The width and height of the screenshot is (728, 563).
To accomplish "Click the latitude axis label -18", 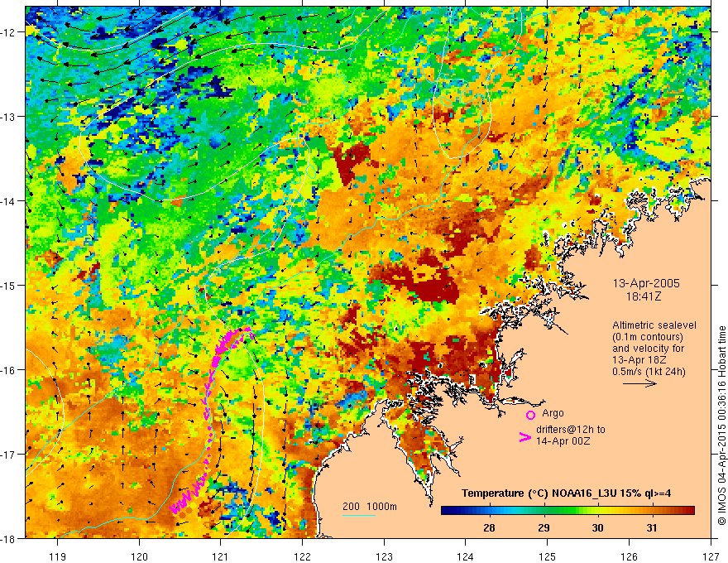I will pyautogui.click(x=8, y=539).
